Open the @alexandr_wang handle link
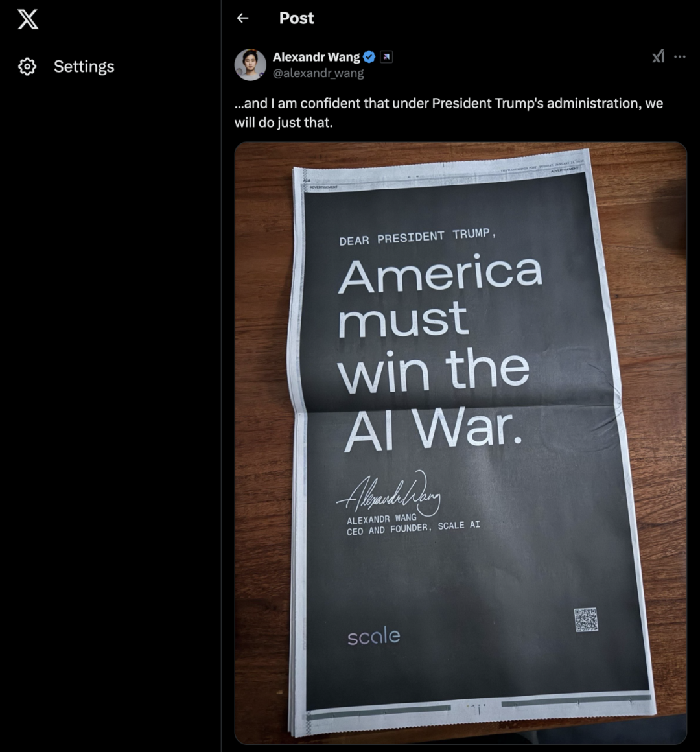 (x=318, y=73)
